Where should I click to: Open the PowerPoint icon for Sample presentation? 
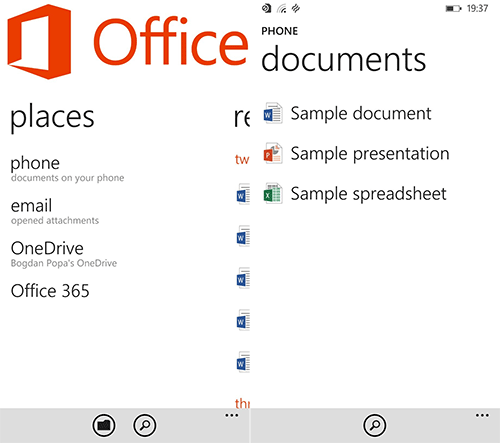[x=273, y=153]
